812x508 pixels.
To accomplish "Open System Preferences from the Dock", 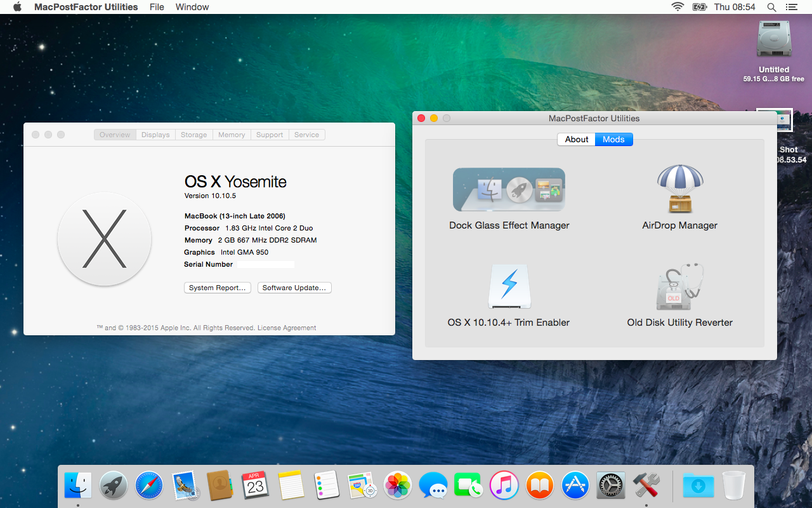I will [x=611, y=486].
